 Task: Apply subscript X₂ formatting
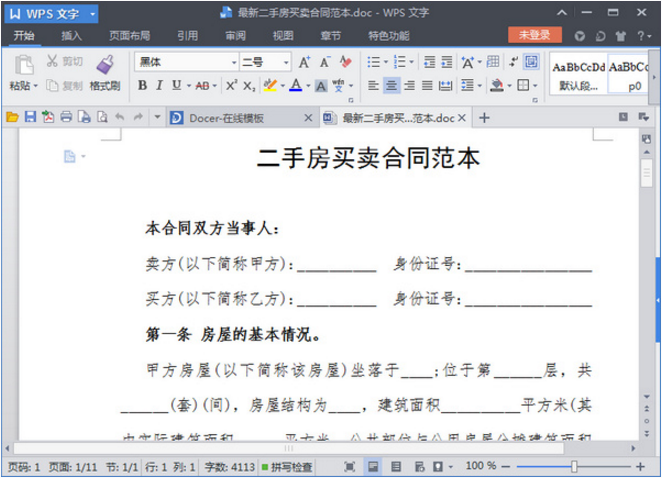[249, 86]
